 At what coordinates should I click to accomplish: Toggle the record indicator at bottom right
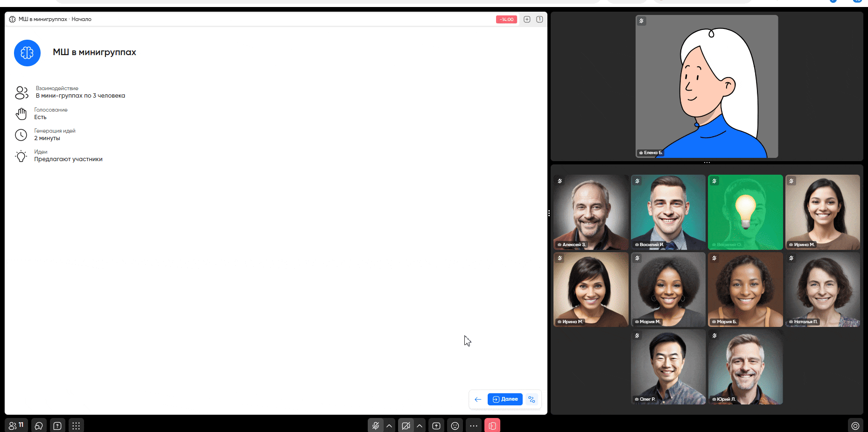tap(855, 425)
